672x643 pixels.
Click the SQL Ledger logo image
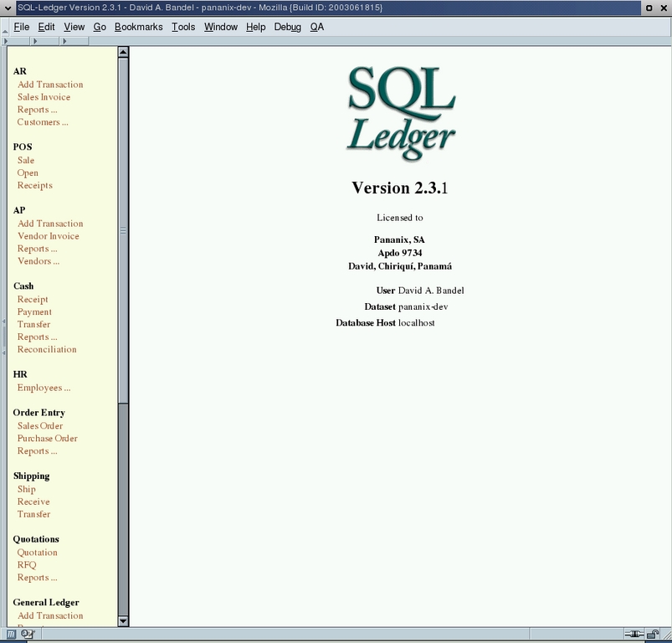click(401, 113)
